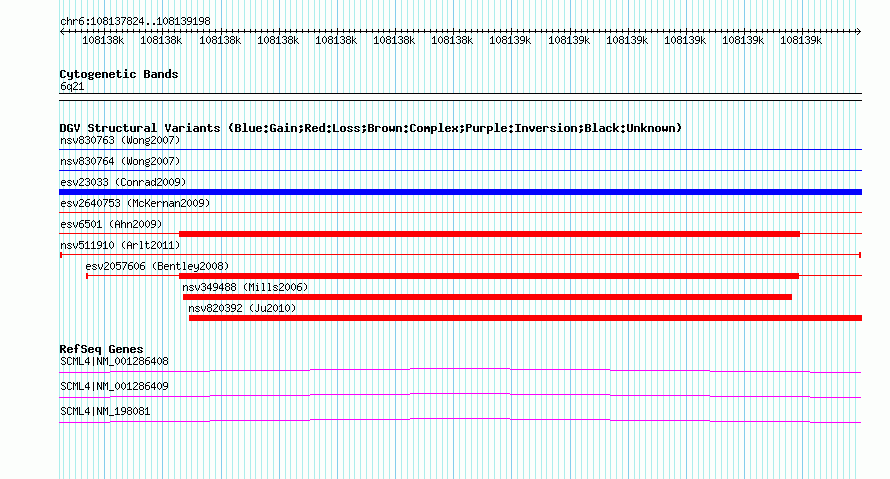Screen dimensions: 890x479
Task: Click the RefSeq Genes track heading
Action: tap(101, 349)
